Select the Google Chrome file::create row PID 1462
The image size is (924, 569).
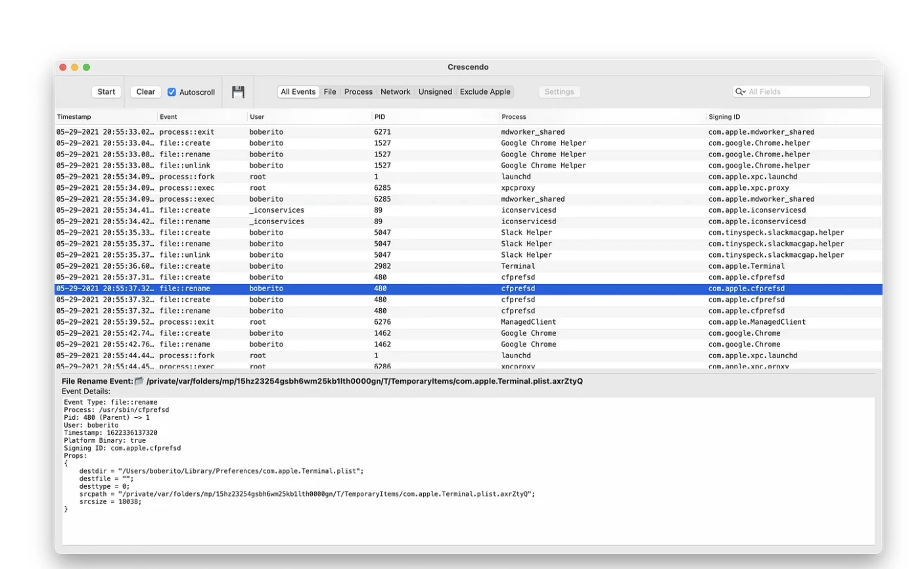click(x=468, y=333)
